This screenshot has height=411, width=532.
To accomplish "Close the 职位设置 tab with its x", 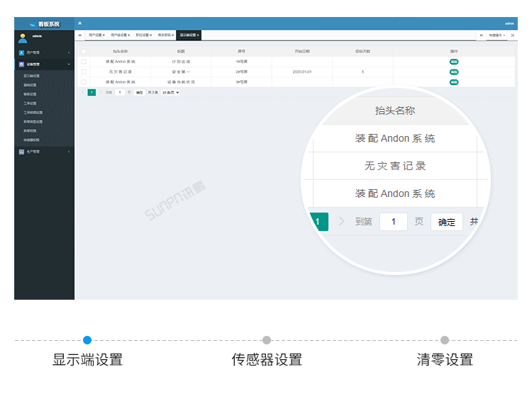I will coord(150,35).
